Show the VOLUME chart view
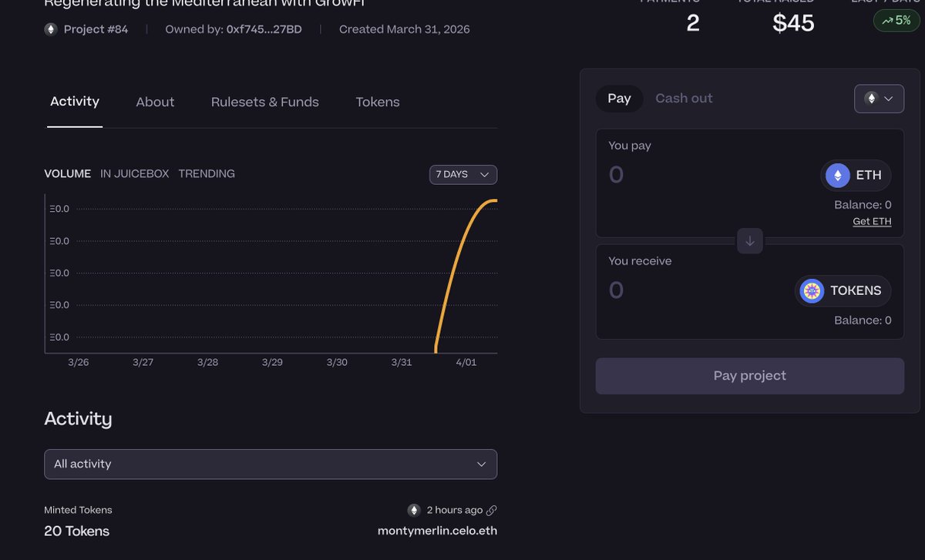Viewport: 925px width, 560px height. [68, 174]
